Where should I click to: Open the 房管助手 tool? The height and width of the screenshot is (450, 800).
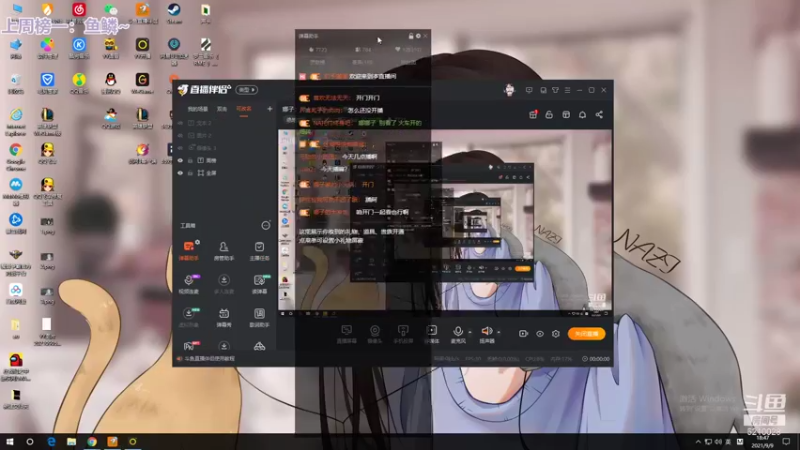click(223, 251)
